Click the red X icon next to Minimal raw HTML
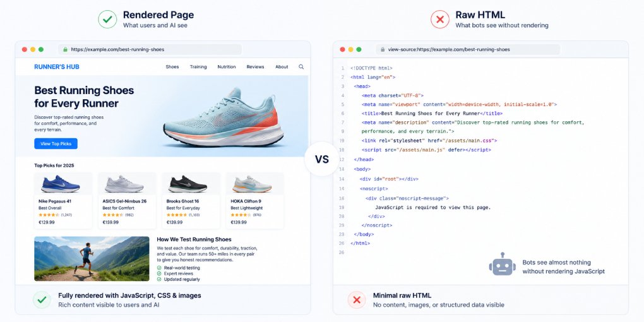 click(x=357, y=300)
